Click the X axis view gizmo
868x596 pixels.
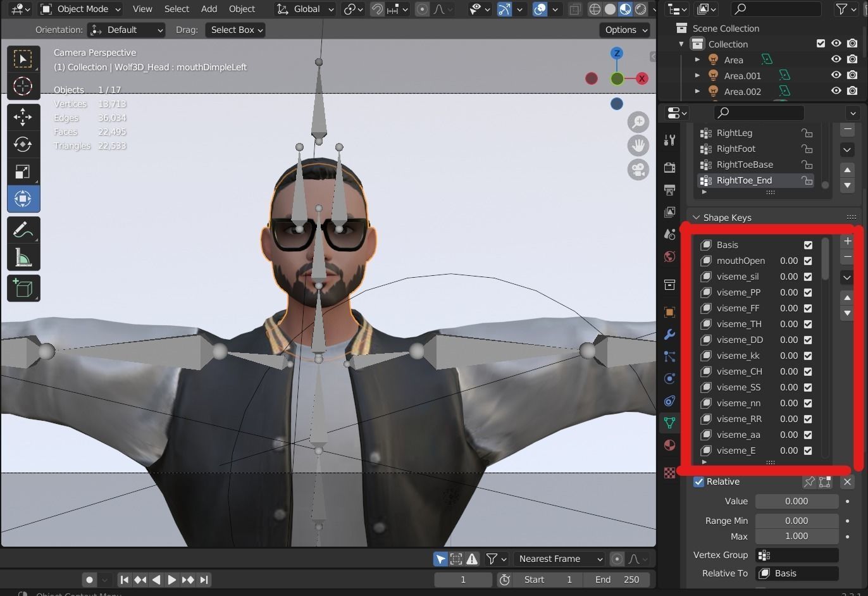pyautogui.click(x=642, y=78)
